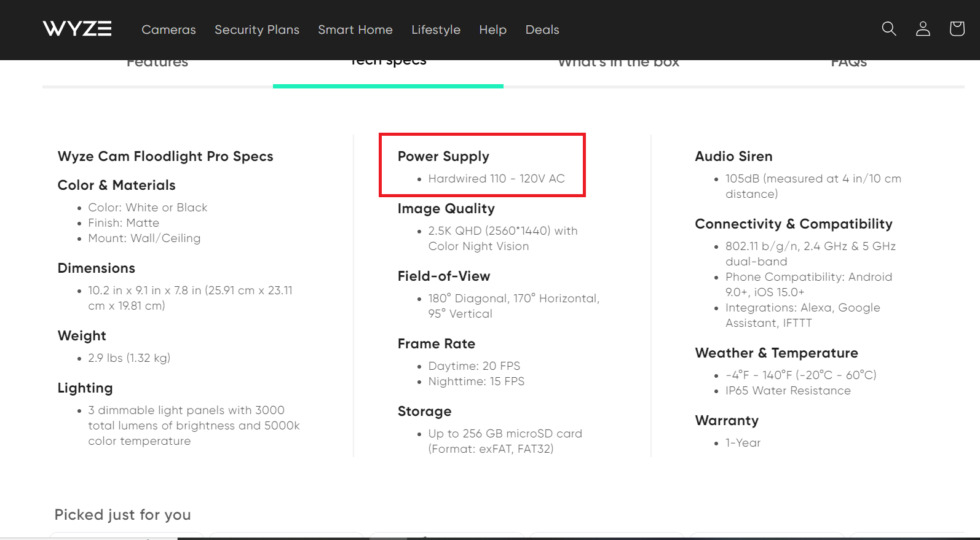Click 'Up to 256 GB microSD card' text
The width and height of the screenshot is (980, 540).
point(505,441)
